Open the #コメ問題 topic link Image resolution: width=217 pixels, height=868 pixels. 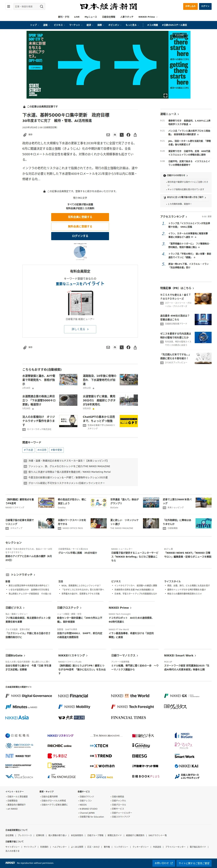coord(152,25)
